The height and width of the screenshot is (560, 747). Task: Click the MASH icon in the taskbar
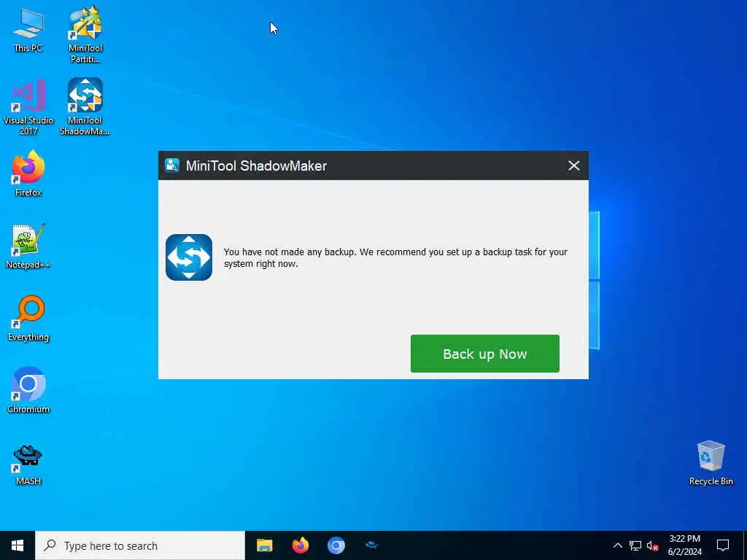(x=371, y=545)
